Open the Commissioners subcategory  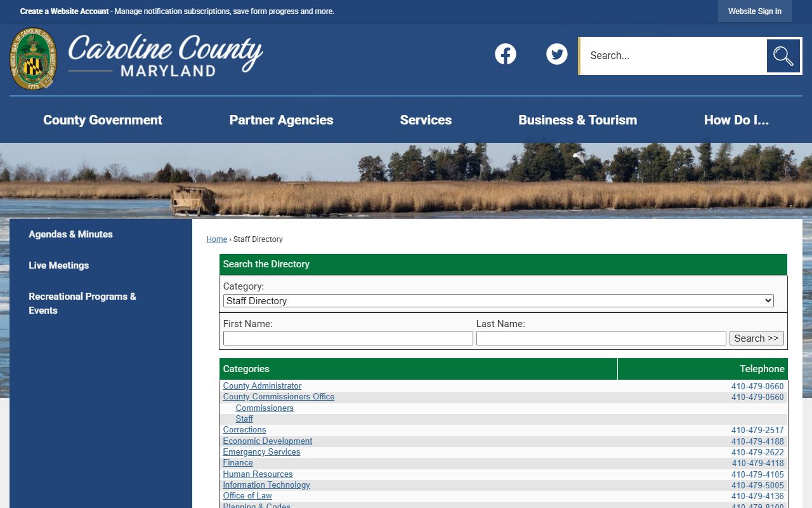coord(265,408)
